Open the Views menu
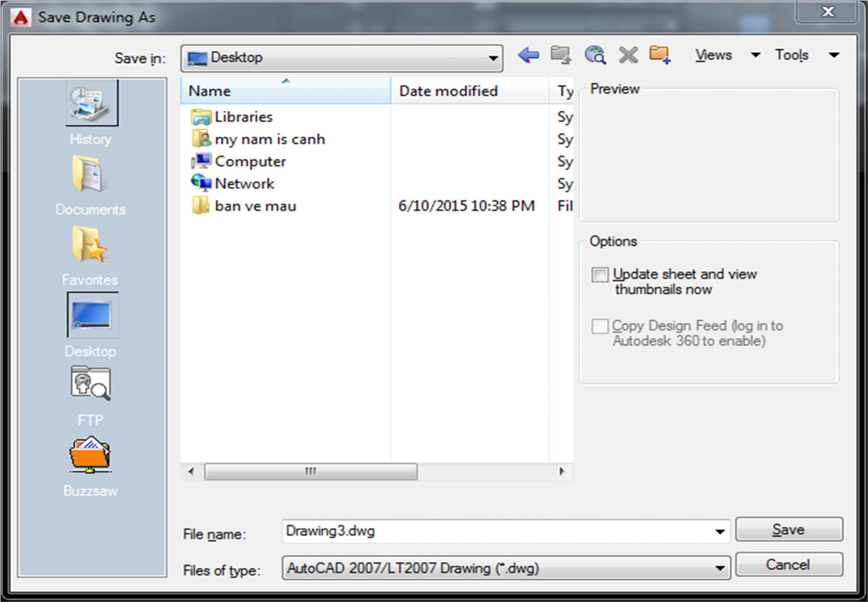The image size is (868, 602). click(713, 56)
